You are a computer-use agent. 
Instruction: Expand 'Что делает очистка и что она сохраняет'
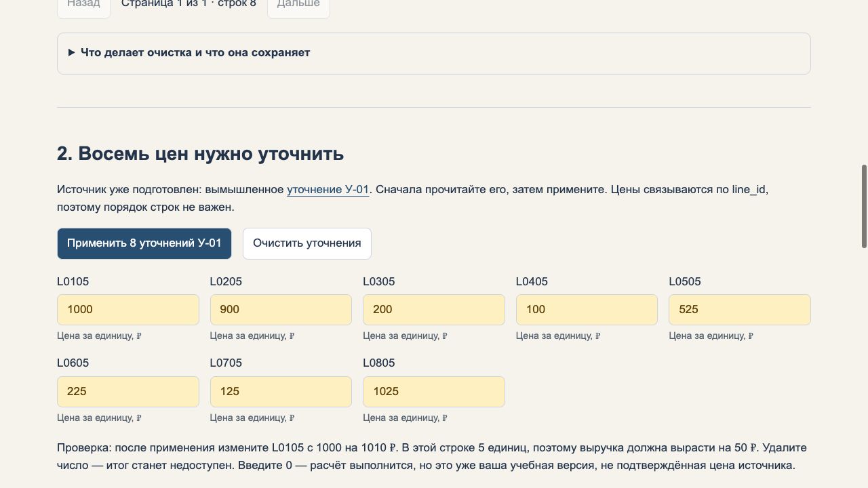(434, 53)
